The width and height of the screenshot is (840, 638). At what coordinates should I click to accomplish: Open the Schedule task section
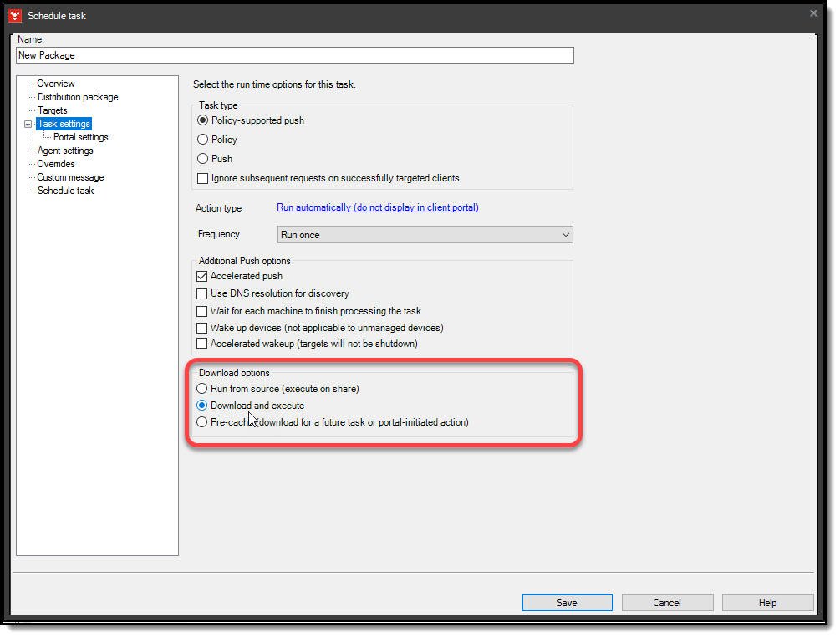pos(66,190)
